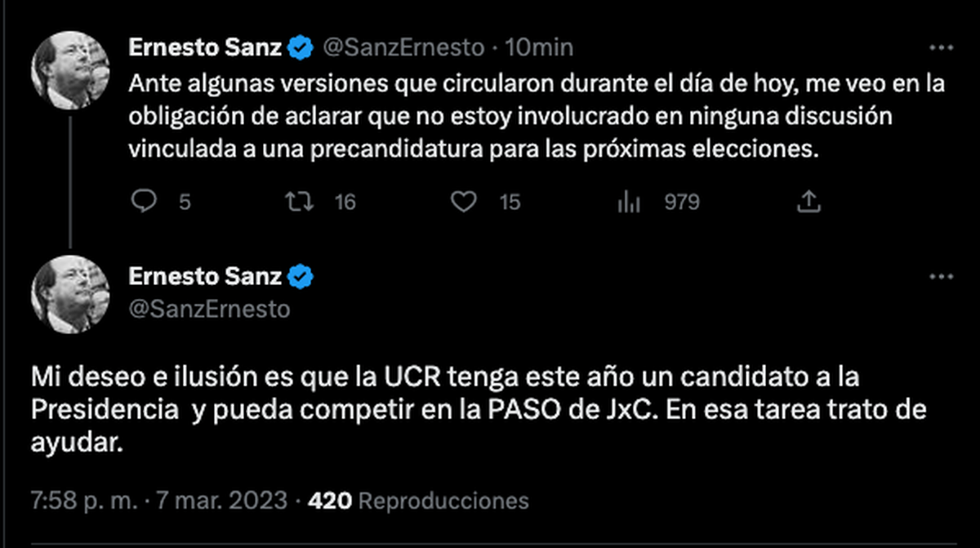Image resolution: width=980 pixels, height=548 pixels.
Task: Click the 420 Reproducciones view count
Action: 418,500
